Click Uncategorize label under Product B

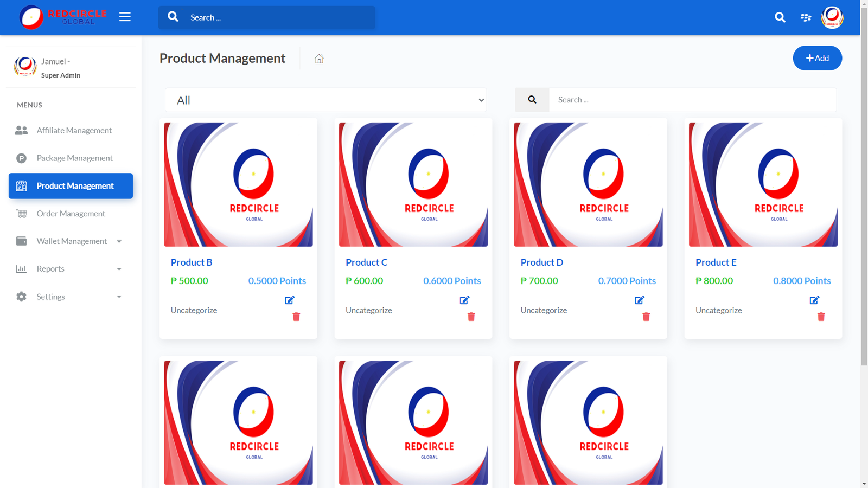coord(194,310)
